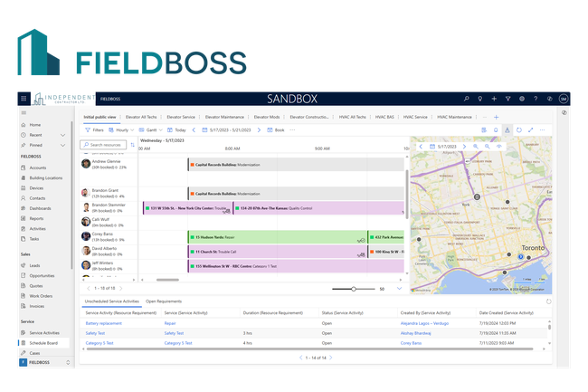
Task: Collapse the hamburger site-map menu
Action: pyautogui.click(x=24, y=112)
